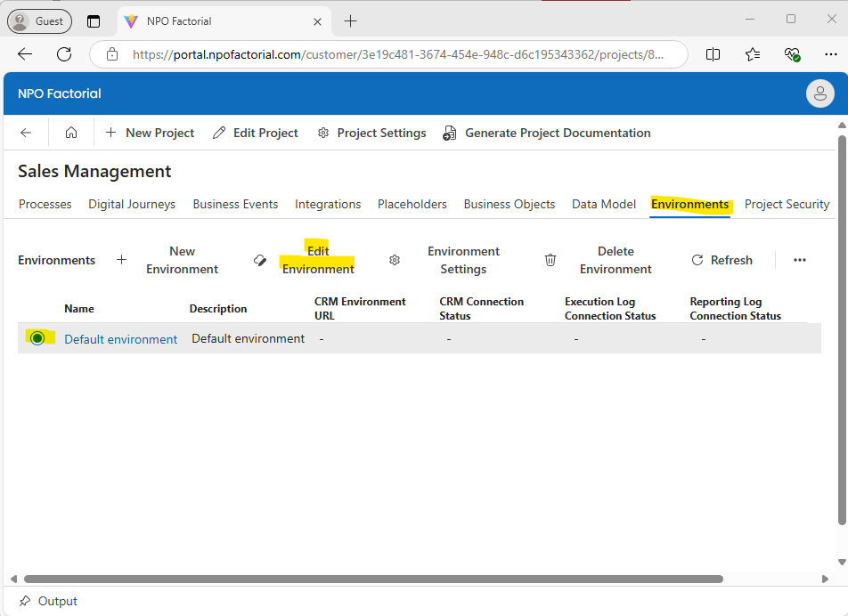Click the New Project button
The height and width of the screenshot is (616, 848).
click(150, 133)
